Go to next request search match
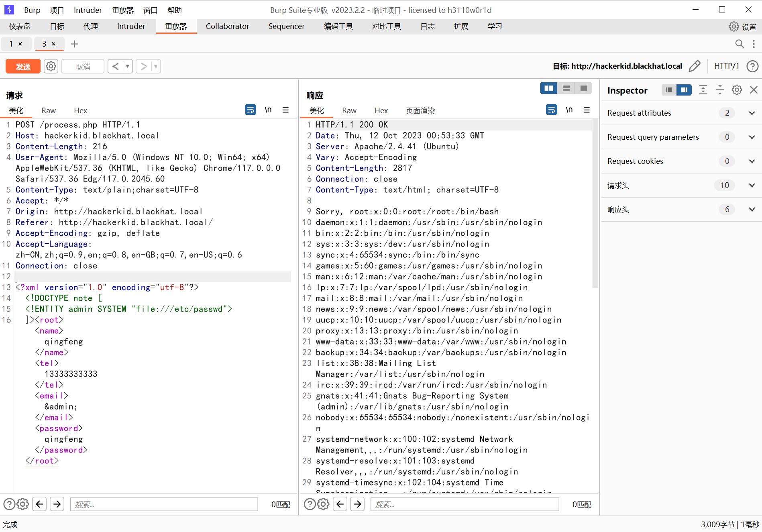762x532 pixels. tap(57, 504)
